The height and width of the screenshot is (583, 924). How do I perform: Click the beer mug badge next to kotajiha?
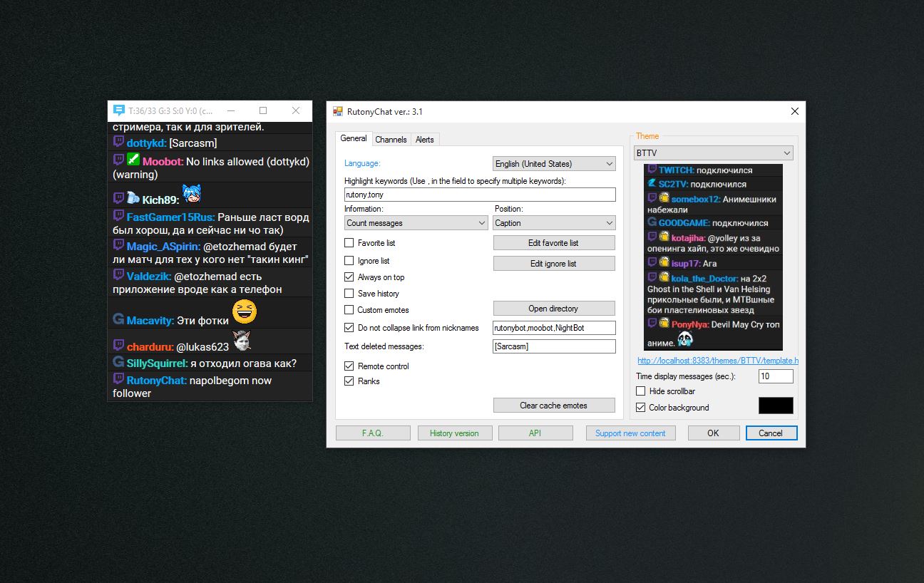[x=664, y=236]
